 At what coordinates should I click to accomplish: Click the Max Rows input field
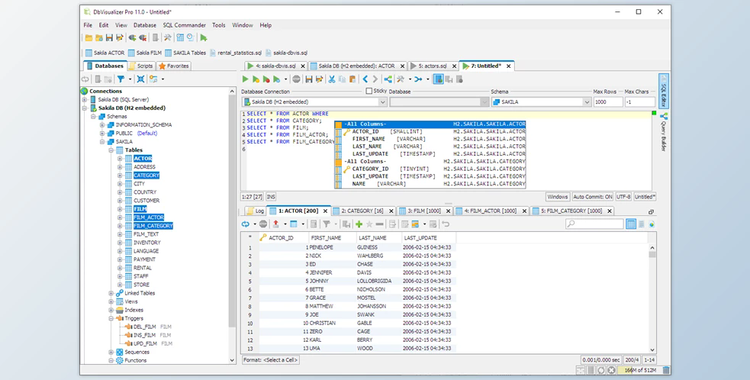pyautogui.click(x=608, y=102)
